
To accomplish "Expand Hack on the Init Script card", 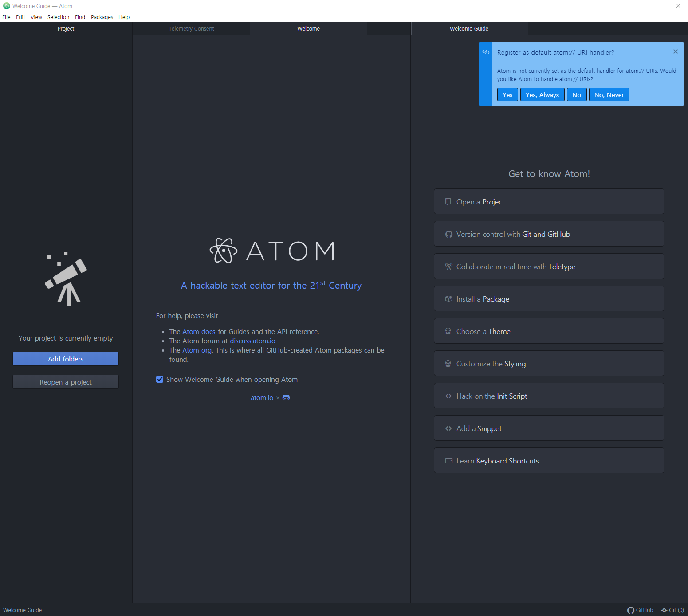I will (x=549, y=396).
